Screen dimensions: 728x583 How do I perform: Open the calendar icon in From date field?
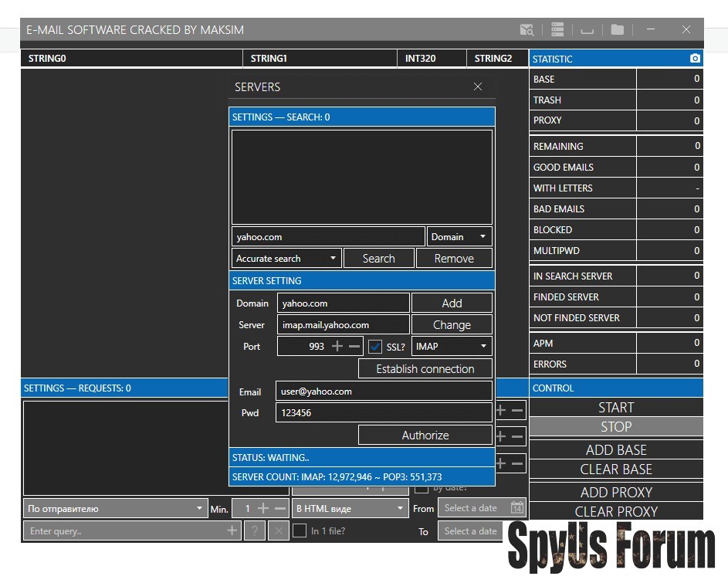(x=516, y=508)
